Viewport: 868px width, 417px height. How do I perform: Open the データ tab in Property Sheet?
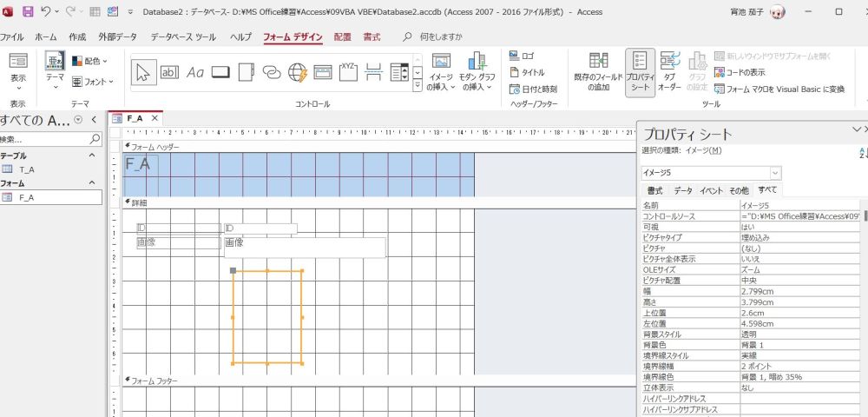[683, 190]
